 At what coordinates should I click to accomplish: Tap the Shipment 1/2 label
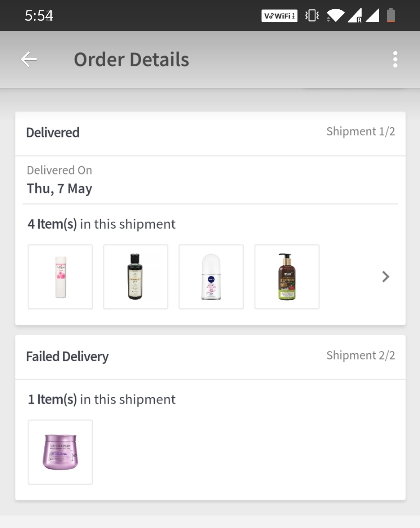click(360, 131)
